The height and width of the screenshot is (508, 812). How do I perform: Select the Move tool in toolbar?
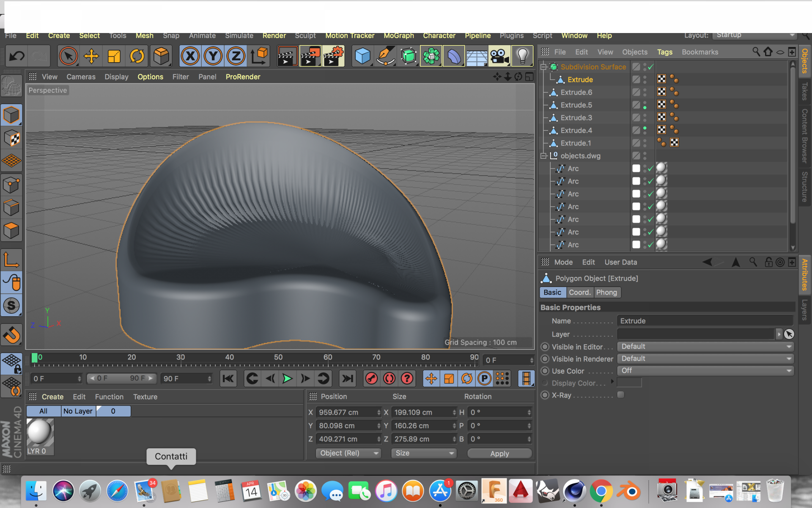(x=92, y=55)
